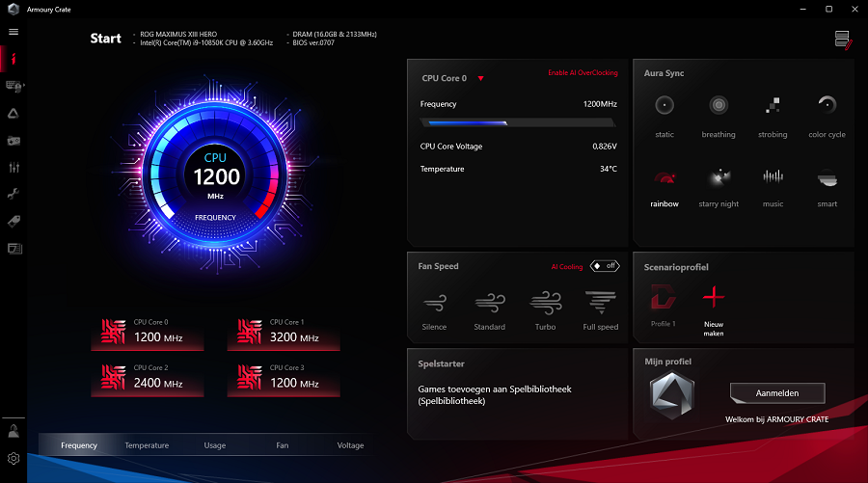Viewport: 868px width, 483px height.
Task: Click the CPU frequency gauge dial
Action: (215, 176)
